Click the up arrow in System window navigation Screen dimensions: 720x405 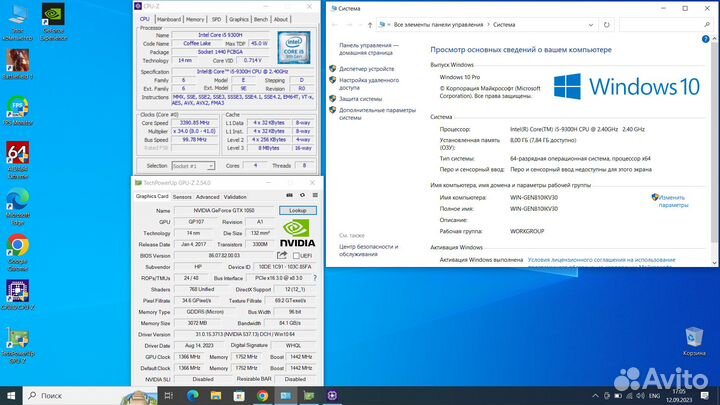click(370, 25)
